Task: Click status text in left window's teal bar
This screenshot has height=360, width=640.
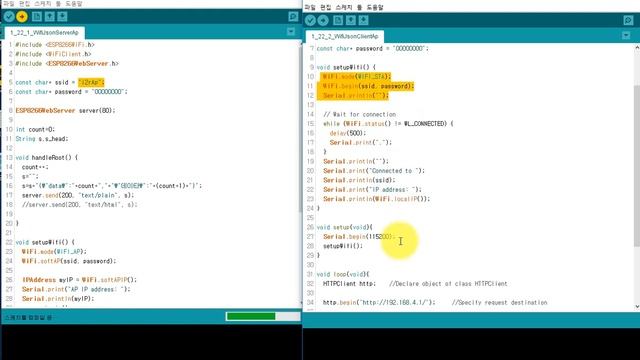Action: click(29, 317)
